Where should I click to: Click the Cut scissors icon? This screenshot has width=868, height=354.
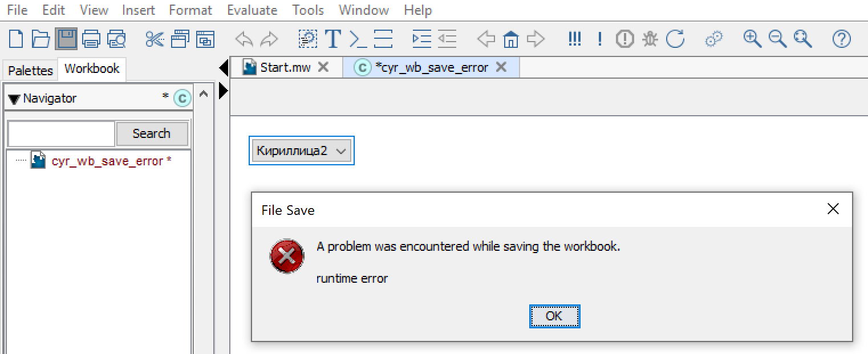coord(155,39)
